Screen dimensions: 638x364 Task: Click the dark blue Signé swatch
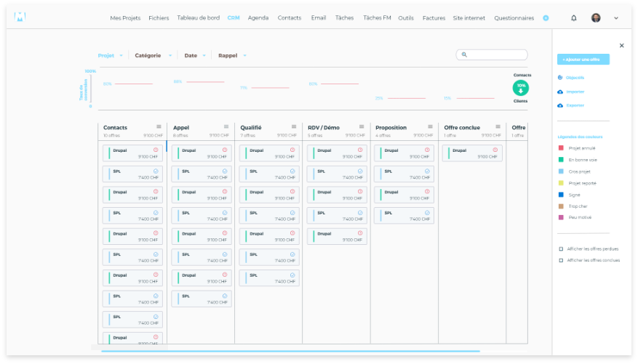coord(561,195)
